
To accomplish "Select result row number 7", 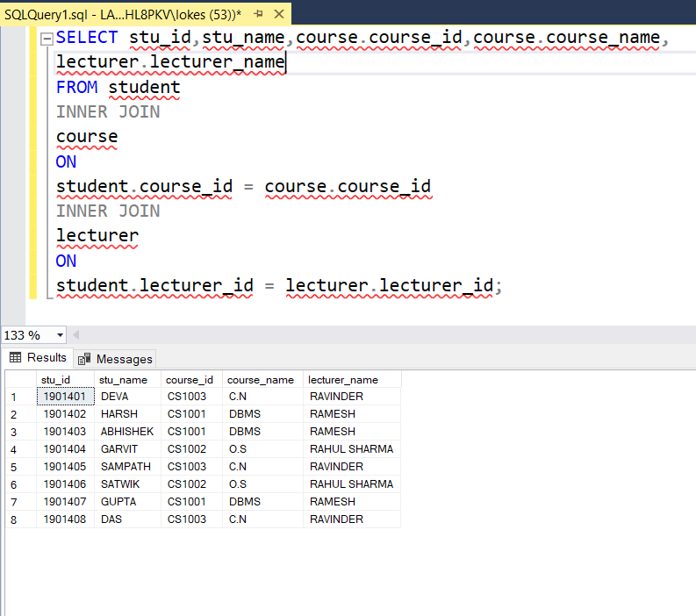I will (21, 502).
